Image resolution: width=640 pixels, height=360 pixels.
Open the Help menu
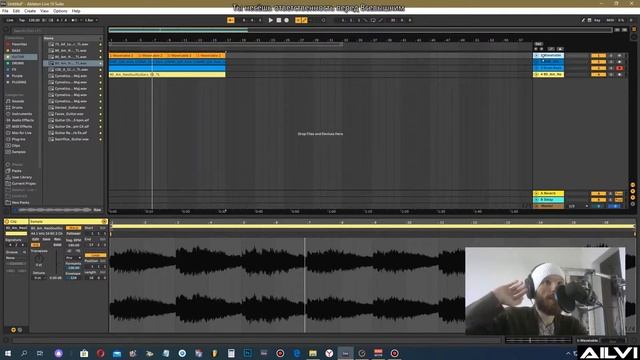coord(76,11)
